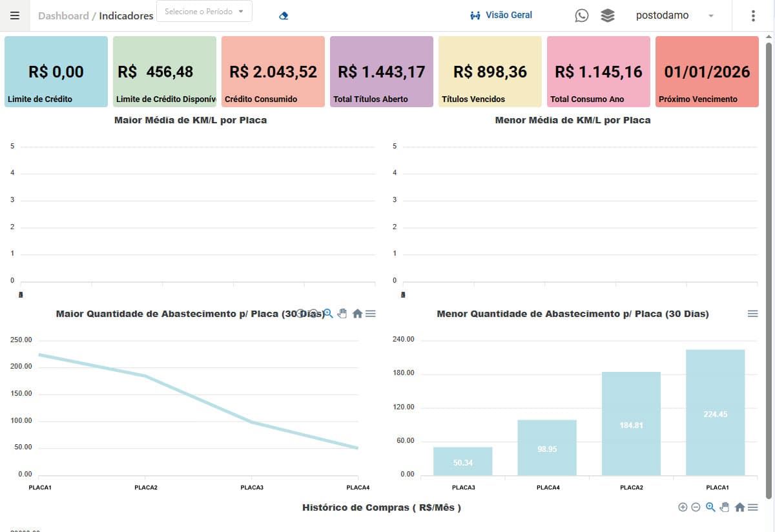Reset the Histórico de Compras view using the home icon
This screenshot has width=775, height=532.
click(739, 507)
